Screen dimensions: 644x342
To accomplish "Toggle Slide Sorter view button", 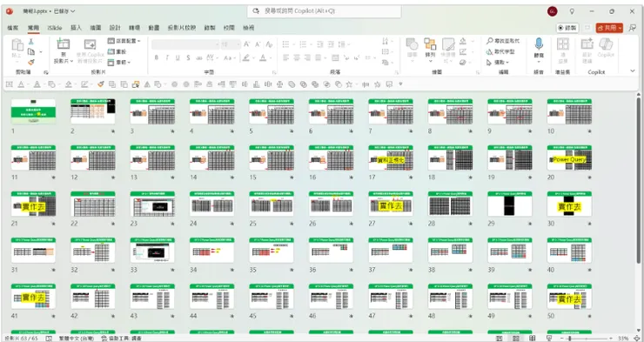I will pyautogui.click(x=516, y=339).
